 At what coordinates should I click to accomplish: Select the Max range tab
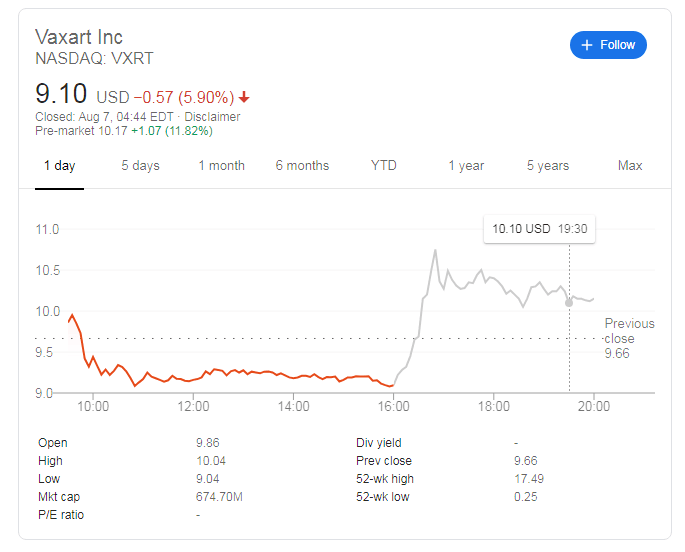pyautogui.click(x=630, y=166)
